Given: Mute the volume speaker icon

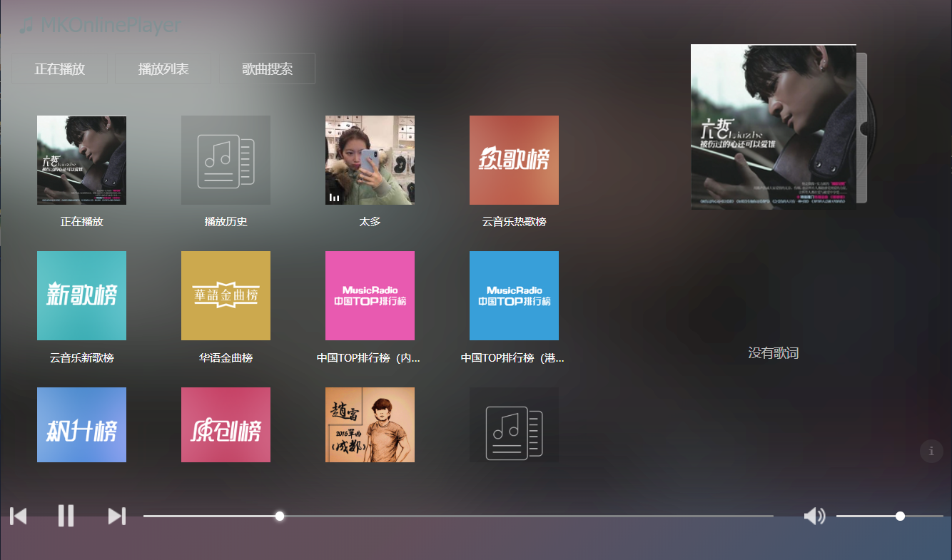Looking at the screenshot, I should click(x=814, y=516).
